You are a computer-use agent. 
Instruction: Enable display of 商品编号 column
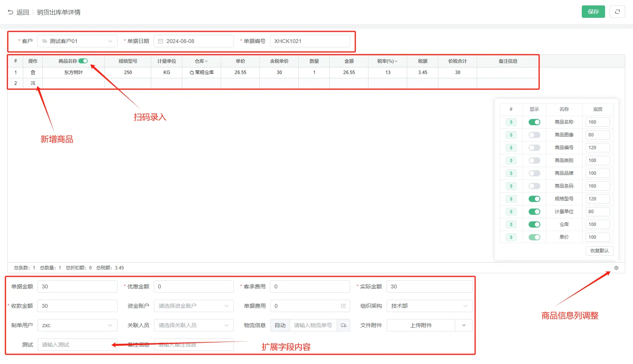[534, 148]
